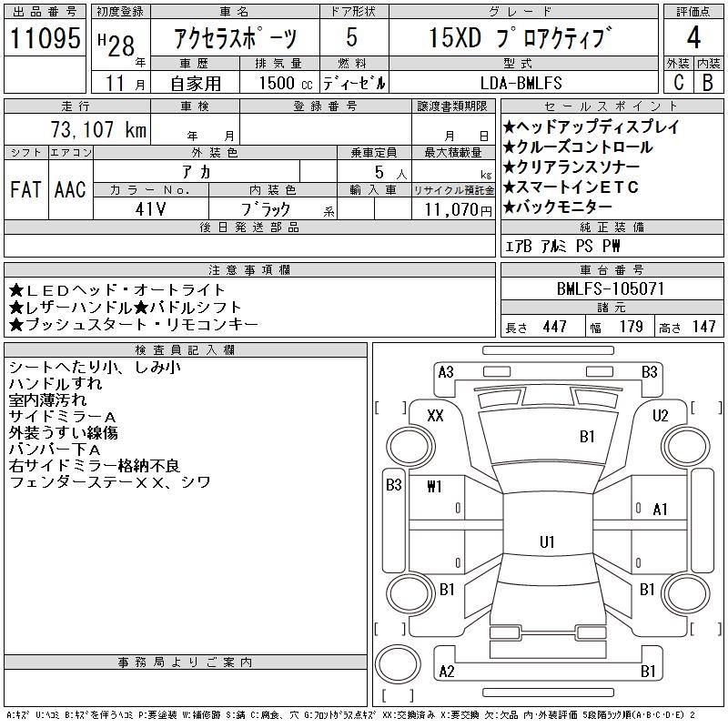The width and height of the screenshot is (728, 728).
Task: Click the equipment line エアB アルミ PS PW
Action: [x=561, y=246]
